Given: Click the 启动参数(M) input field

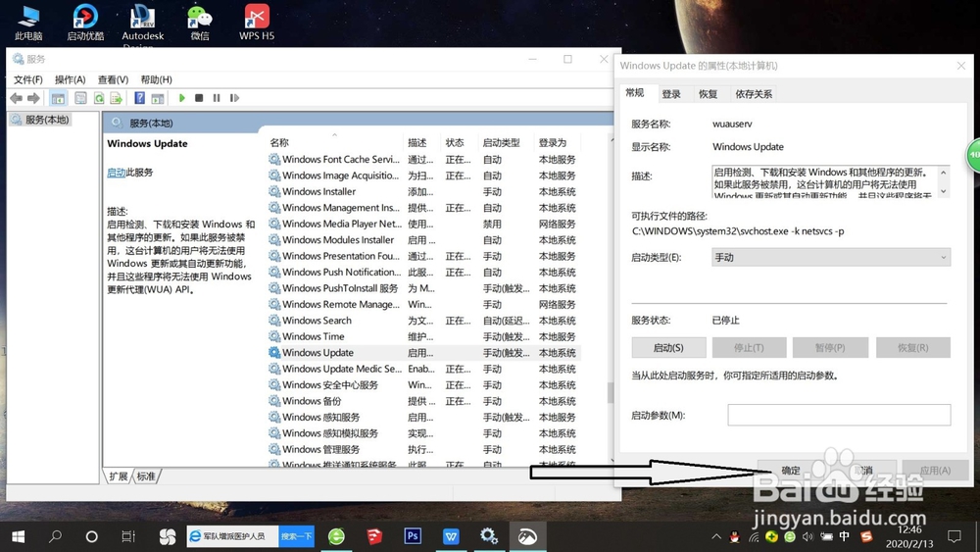Looking at the screenshot, I should coord(839,415).
